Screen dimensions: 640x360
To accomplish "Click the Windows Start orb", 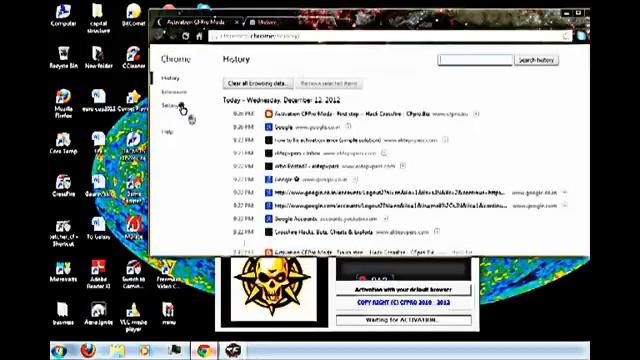I will (x=60, y=351).
